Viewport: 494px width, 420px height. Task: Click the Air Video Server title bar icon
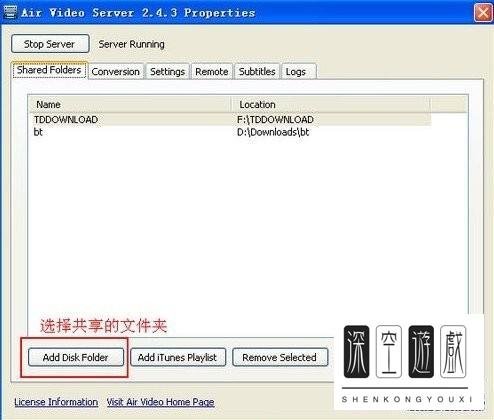tap(10, 12)
